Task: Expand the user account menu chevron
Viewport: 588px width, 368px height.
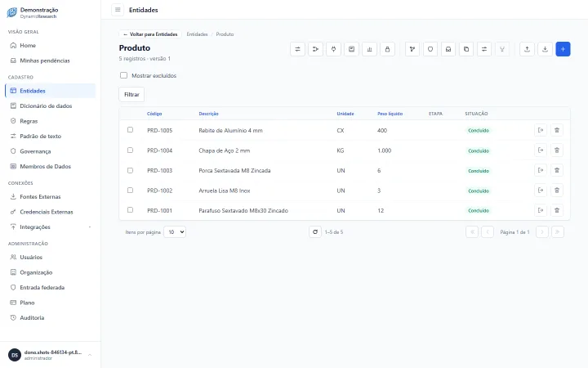Action: tap(90, 355)
